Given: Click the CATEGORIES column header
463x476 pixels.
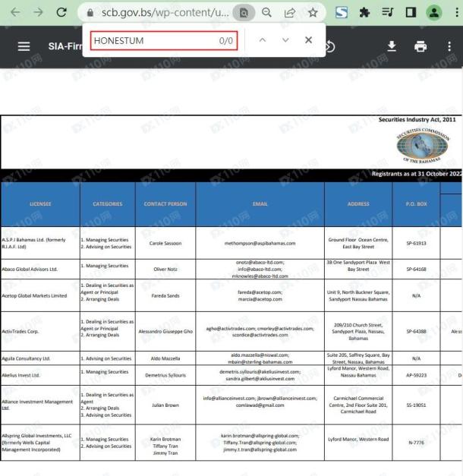Looking at the screenshot, I should 108,204.
